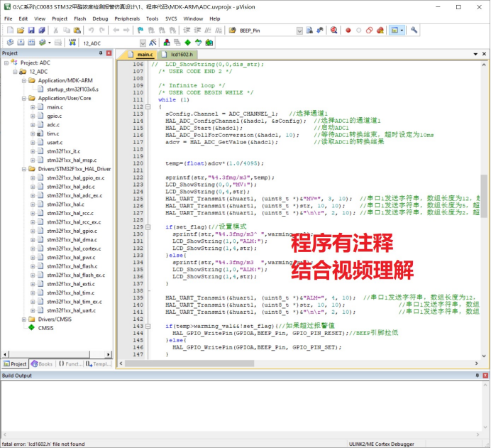
Task: Rebuild all target files icon
Action: click(x=31, y=43)
